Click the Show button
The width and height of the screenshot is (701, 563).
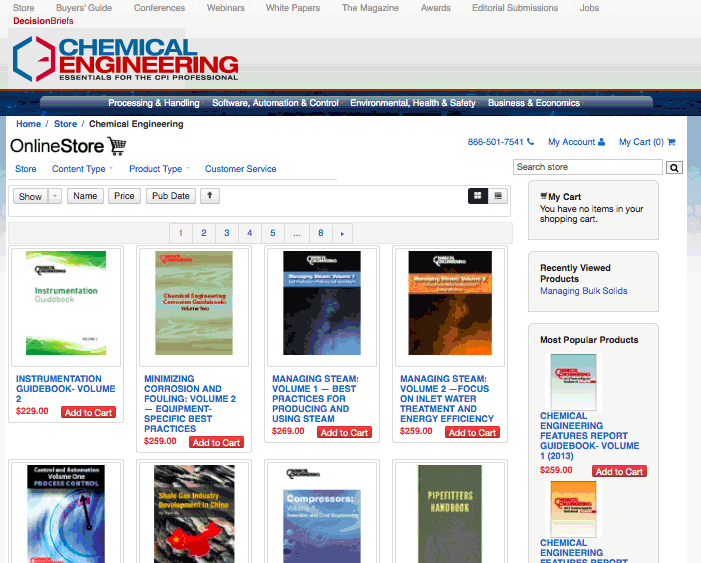click(30, 196)
